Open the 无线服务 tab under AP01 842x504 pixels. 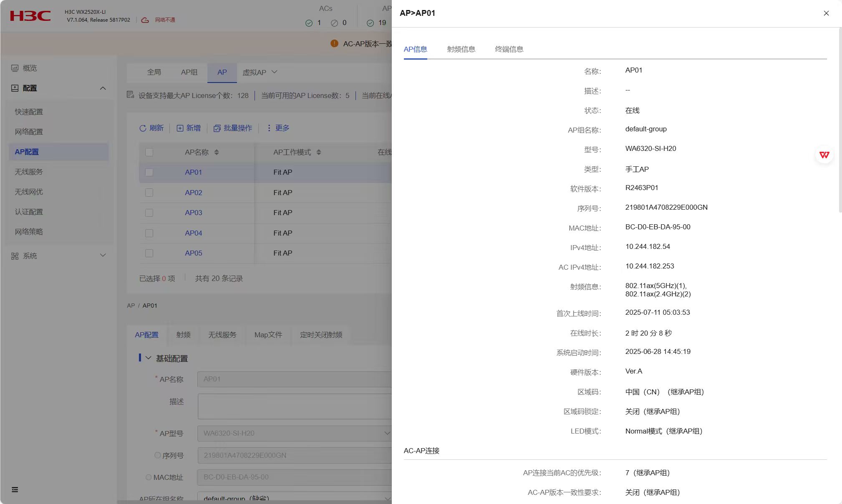click(222, 335)
